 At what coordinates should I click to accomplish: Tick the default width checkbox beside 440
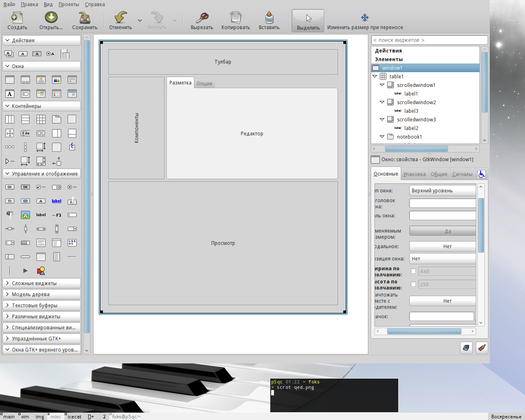413,271
